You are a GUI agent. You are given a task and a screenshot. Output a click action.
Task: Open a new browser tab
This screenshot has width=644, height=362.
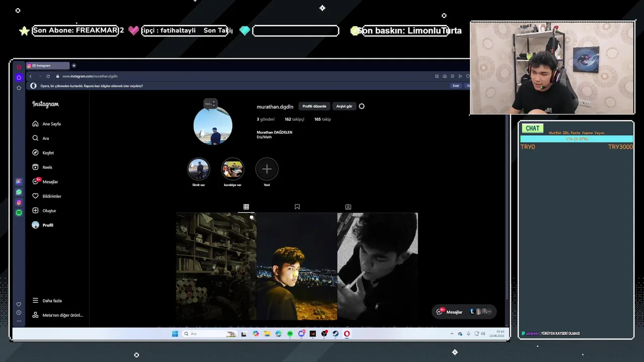coord(74,65)
